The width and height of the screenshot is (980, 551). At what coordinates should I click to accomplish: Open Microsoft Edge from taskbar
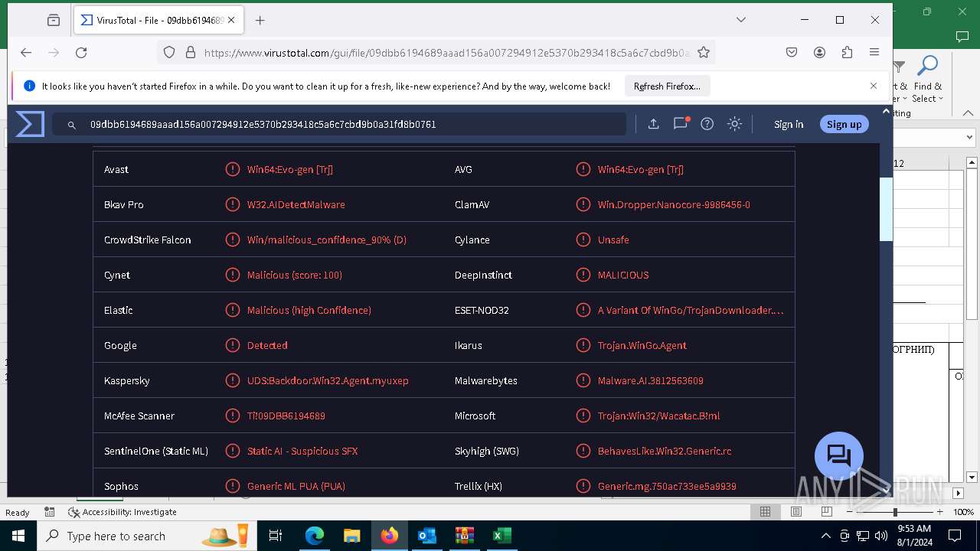[315, 536]
